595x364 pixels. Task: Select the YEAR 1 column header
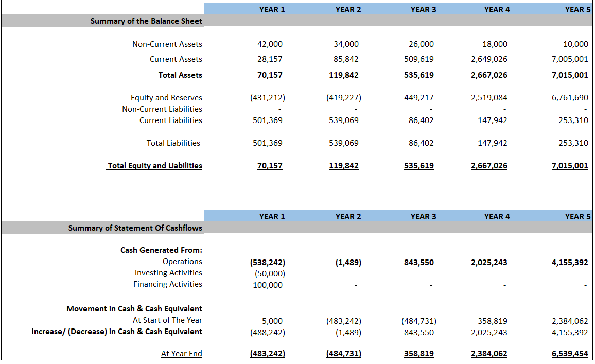pyautogui.click(x=272, y=9)
